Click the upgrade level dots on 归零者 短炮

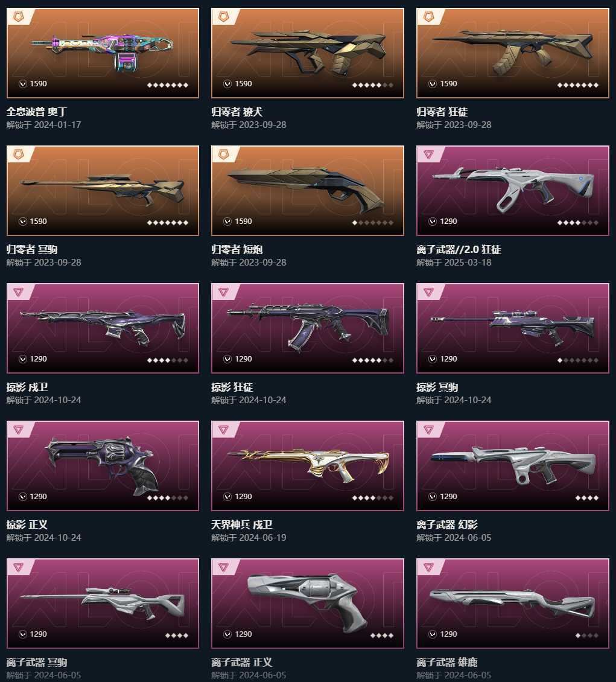point(372,223)
